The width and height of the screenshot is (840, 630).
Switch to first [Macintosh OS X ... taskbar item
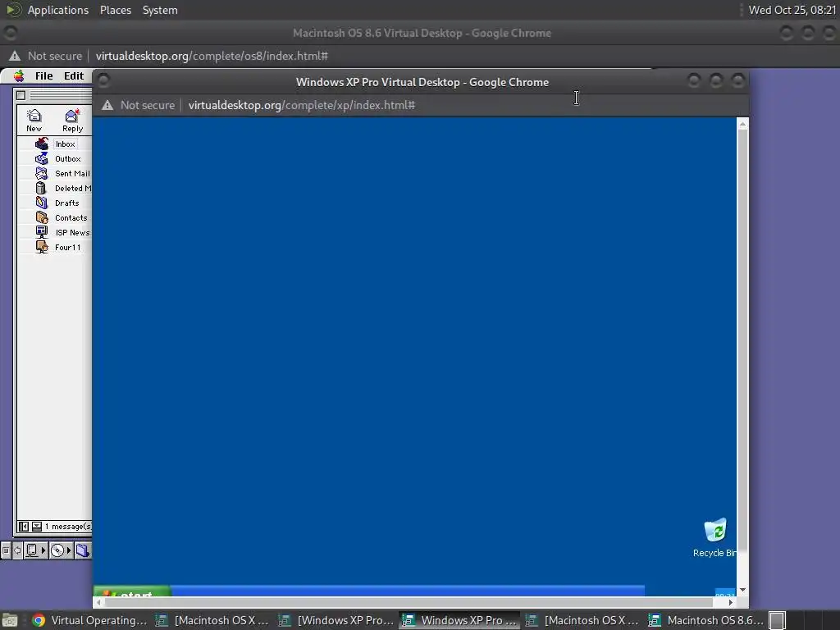click(212, 620)
